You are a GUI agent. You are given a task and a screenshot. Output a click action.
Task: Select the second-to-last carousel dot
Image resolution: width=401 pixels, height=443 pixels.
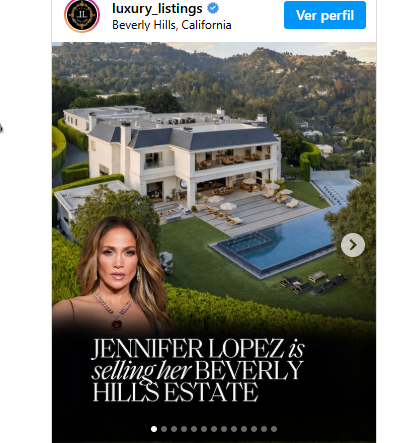coord(264,429)
